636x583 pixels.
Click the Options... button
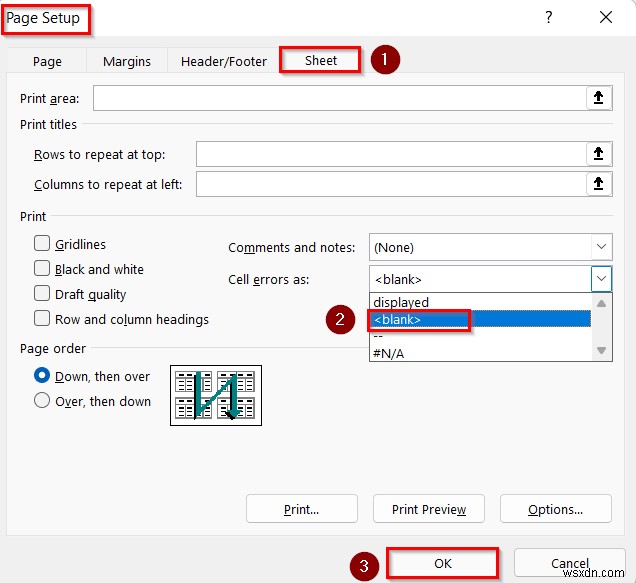click(556, 509)
